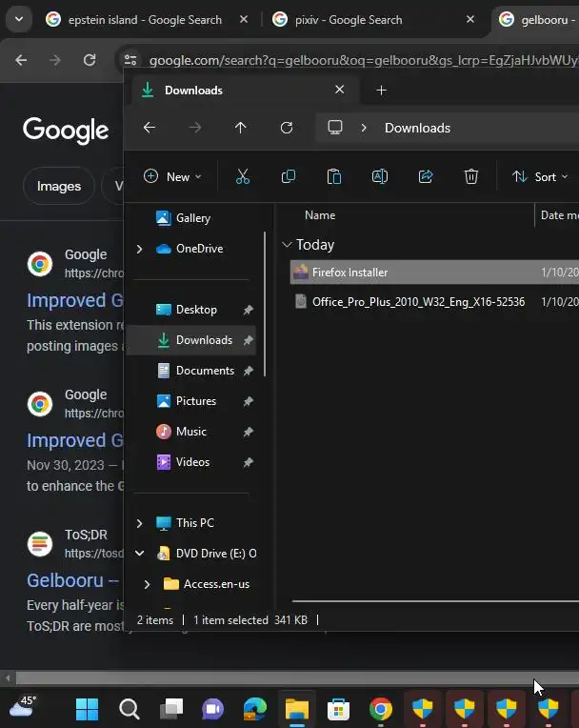579x728 pixels.
Task: Switch to epstein island Google Search tab
Action: tap(145, 20)
